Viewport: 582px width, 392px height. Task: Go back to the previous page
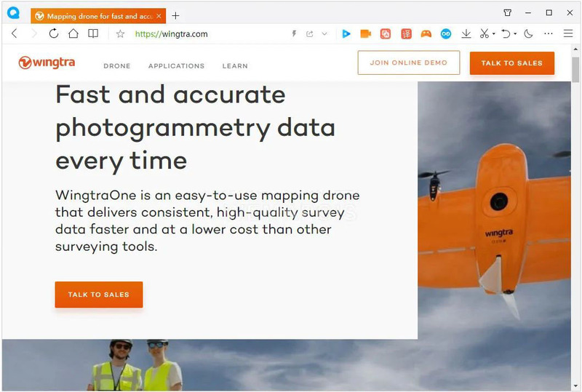(x=15, y=33)
